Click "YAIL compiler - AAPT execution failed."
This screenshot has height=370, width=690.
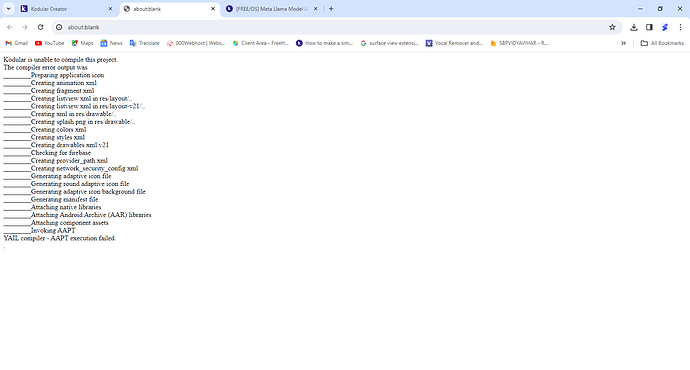click(59, 238)
